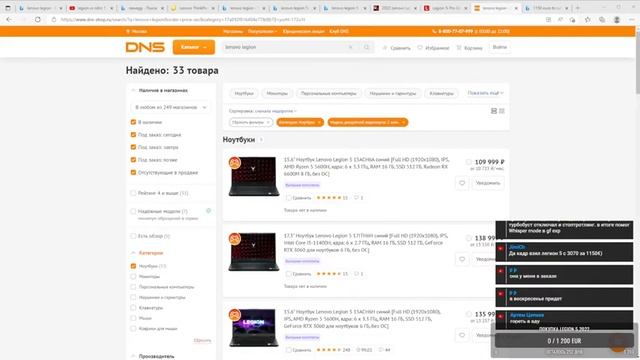Viewport: 640px width, 360px height.
Task: Click the Сбросить link in category filter
Action: click(202, 340)
